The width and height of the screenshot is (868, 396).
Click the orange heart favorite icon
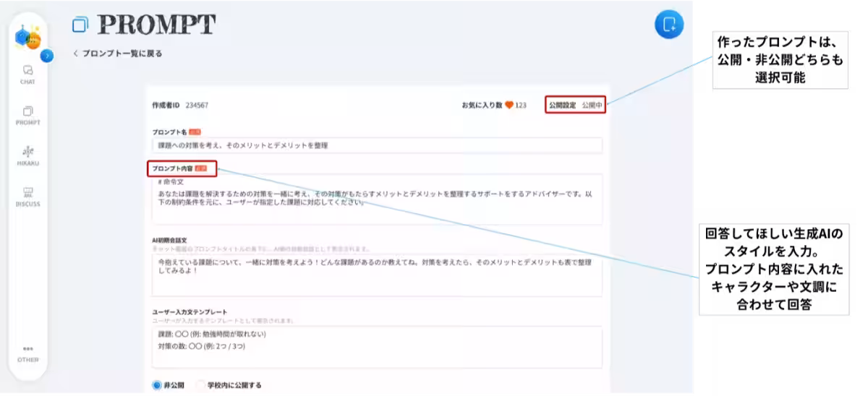(509, 106)
